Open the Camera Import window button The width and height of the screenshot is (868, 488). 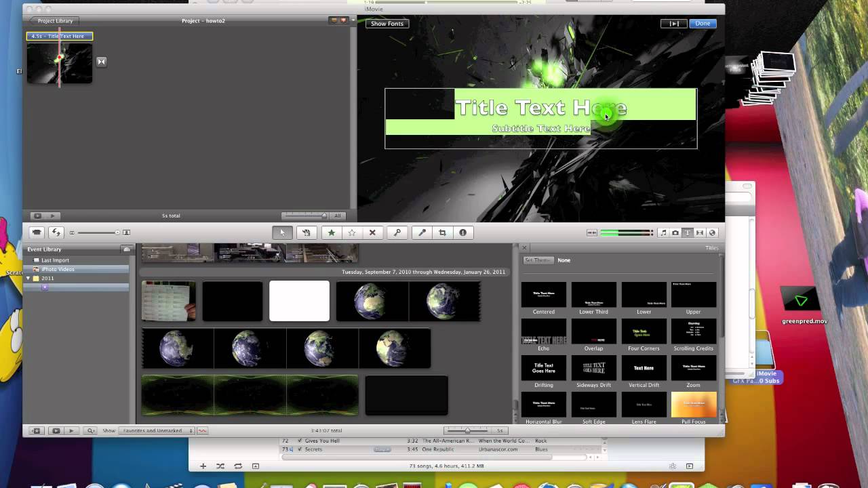coord(37,232)
